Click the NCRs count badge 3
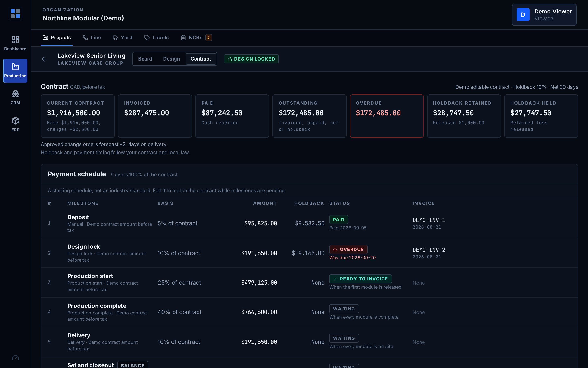588x368 pixels. pos(208,37)
